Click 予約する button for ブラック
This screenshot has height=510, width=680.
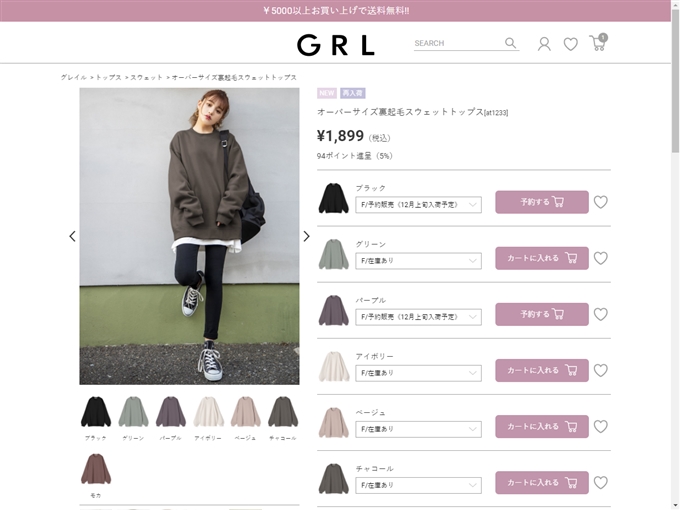542,202
